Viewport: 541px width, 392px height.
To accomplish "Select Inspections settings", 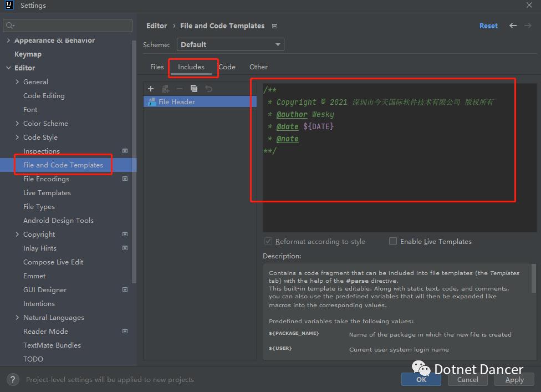I will pyautogui.click(x=42, y=151).
